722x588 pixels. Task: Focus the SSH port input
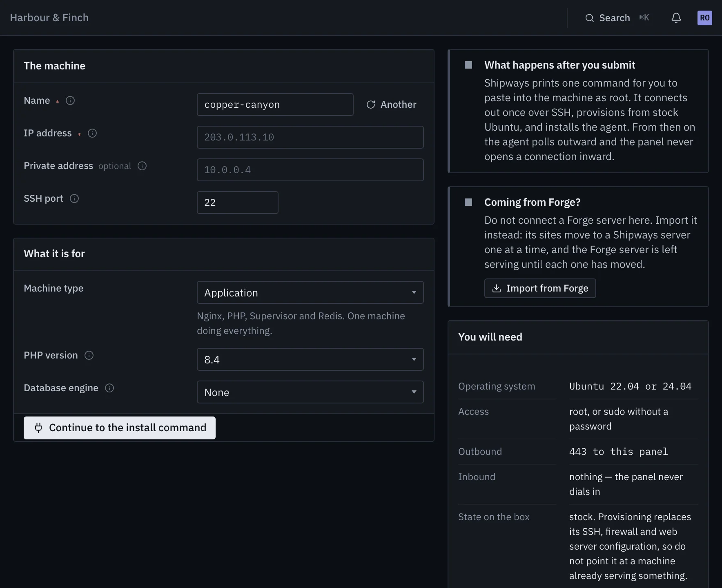coord(237,203)
